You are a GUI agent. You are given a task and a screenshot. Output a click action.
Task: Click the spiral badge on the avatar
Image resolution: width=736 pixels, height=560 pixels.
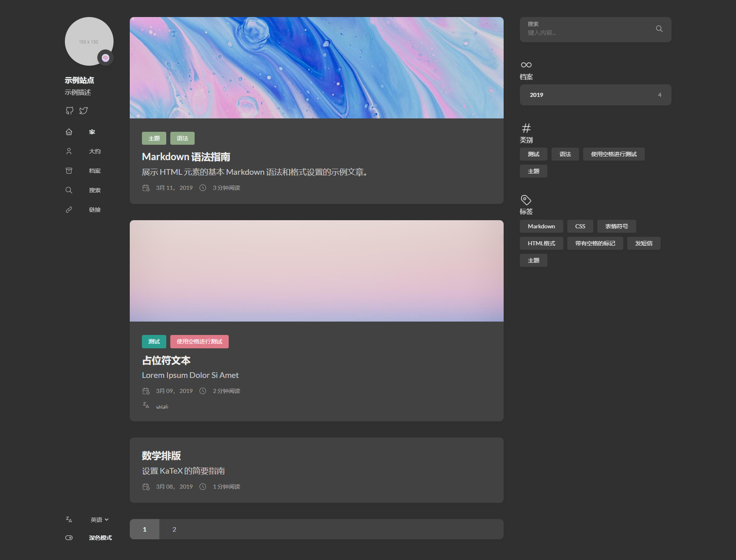click(105, 57)
